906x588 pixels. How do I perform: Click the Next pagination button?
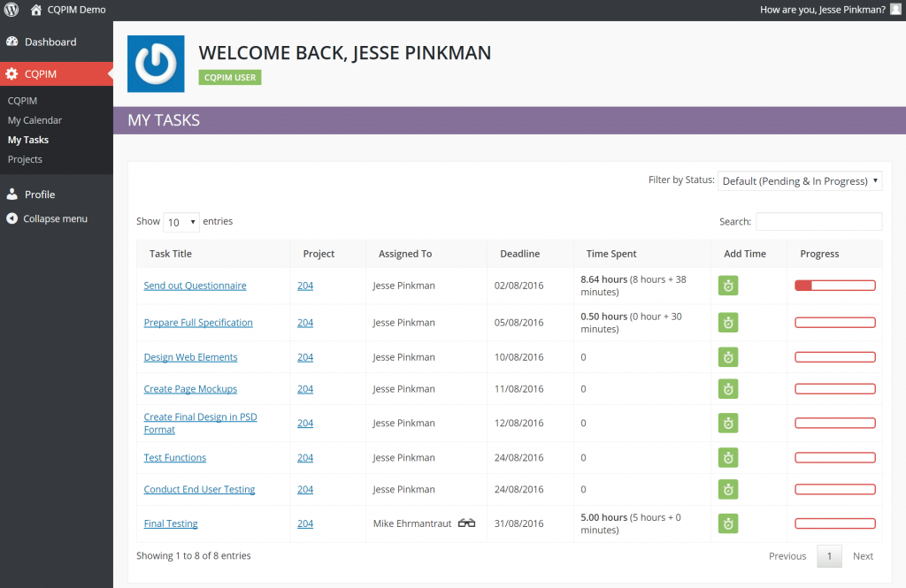tap(863, 555)
